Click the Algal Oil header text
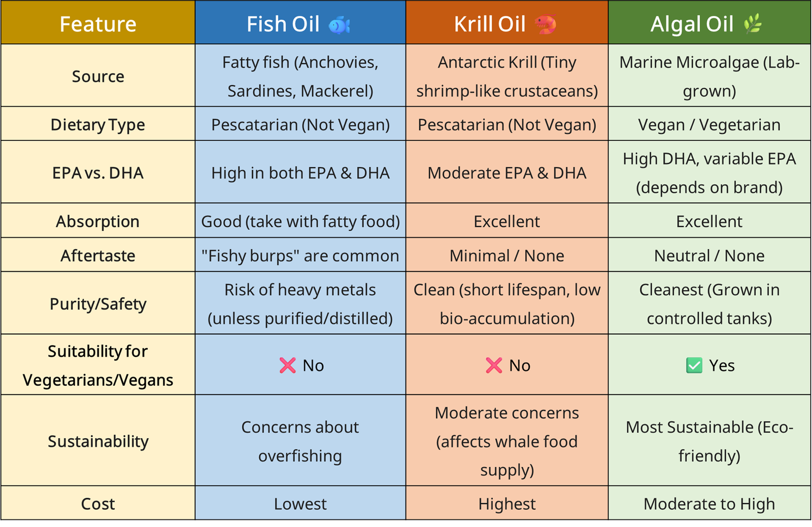The image size is (812, 527). (x=692, y=24)
